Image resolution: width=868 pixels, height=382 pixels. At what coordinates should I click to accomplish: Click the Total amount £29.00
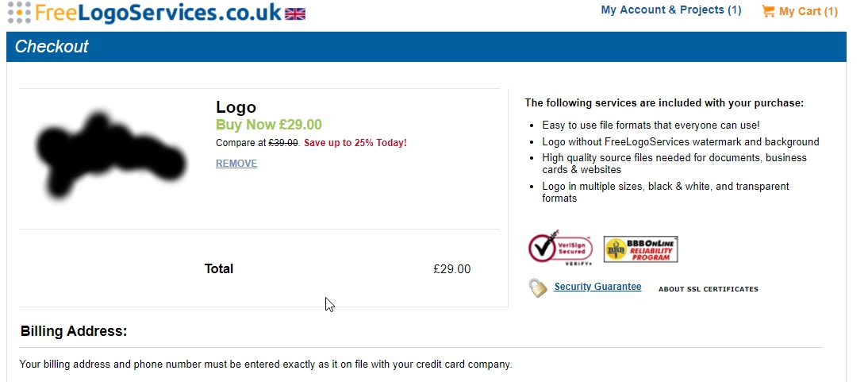pos(451,269)
